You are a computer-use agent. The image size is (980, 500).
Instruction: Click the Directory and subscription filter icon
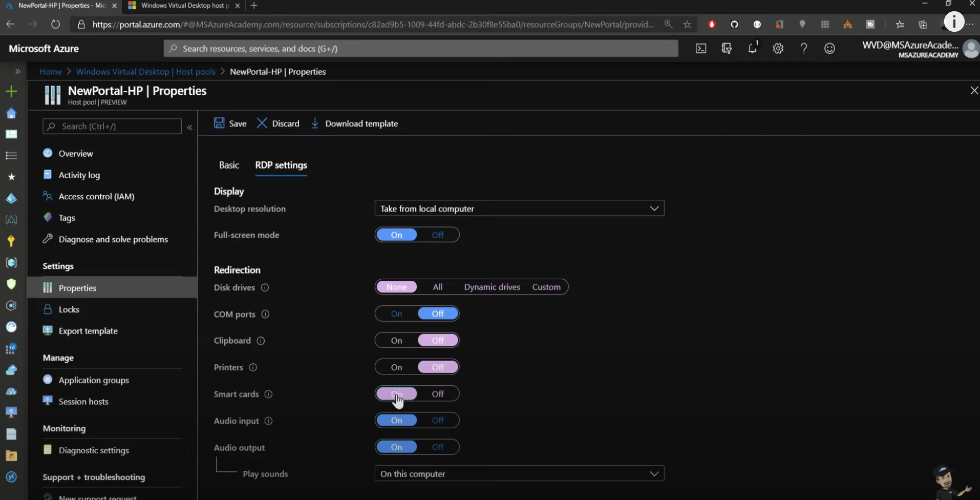click(726, 49)
